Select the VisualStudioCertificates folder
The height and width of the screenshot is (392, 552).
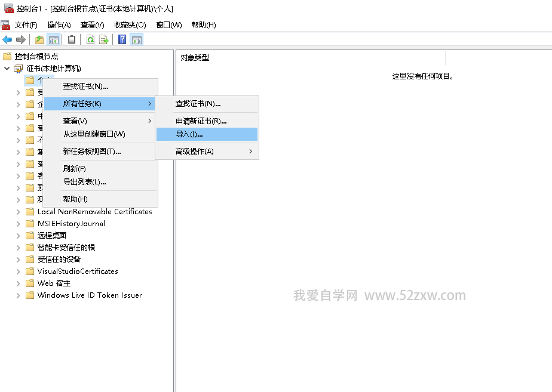[x=78, y=271]
